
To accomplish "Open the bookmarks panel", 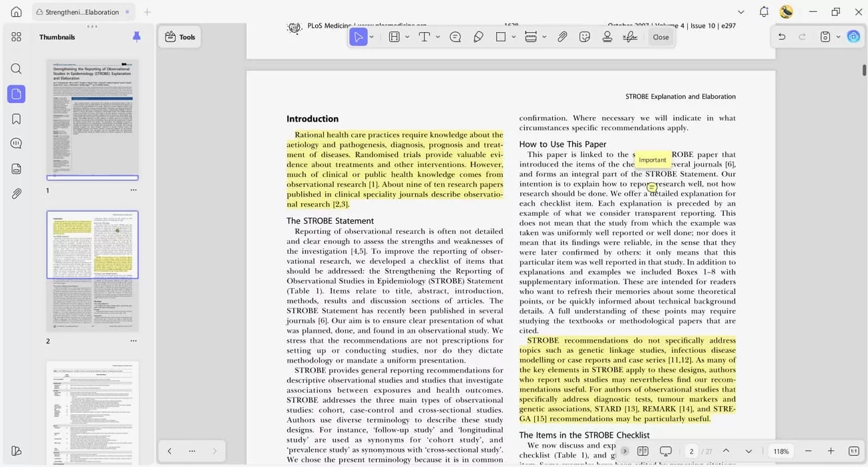I will pos(16,118).
